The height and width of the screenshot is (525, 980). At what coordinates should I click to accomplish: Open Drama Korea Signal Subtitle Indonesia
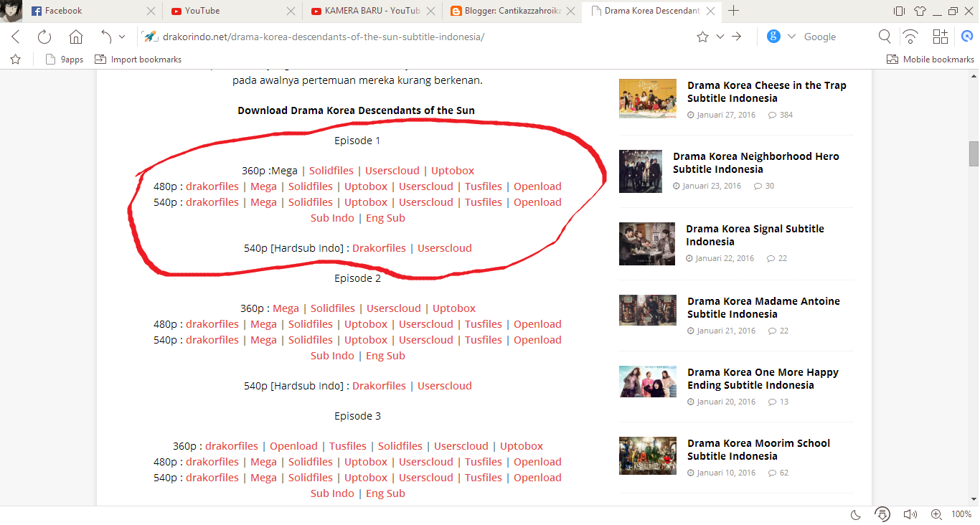(x=755, y=235)
